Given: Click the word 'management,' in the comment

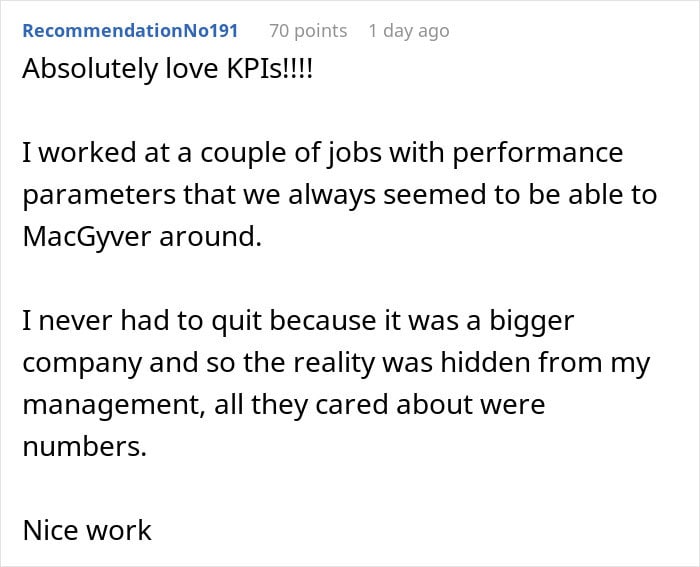Looking at the screenshot, I should pyautogui.click(x=114, y=406).
